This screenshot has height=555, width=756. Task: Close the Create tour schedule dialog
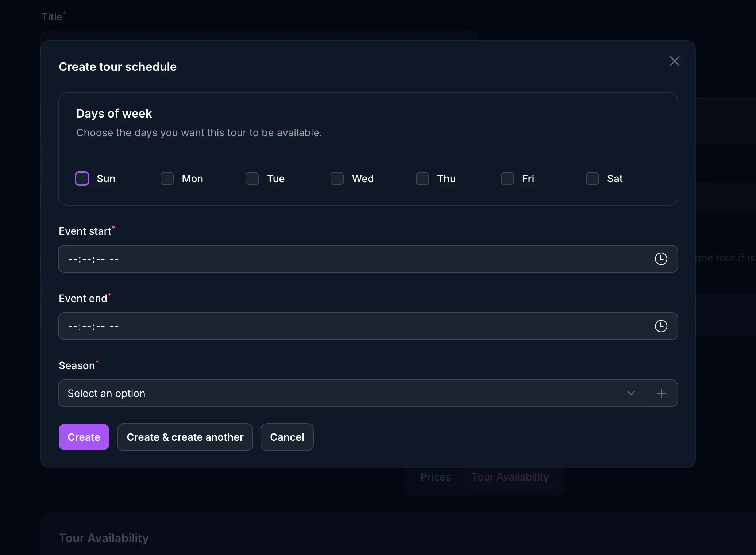tap(674, 61)
